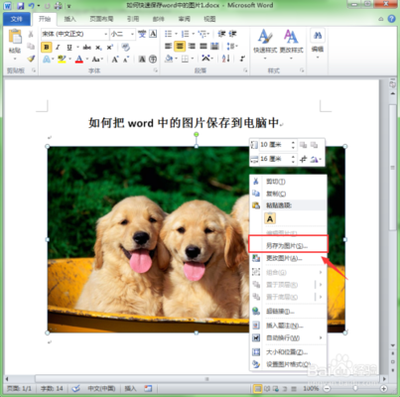Click the Bullets list icon
The height and width of the screenshot is (397, 400).
(x=168, y=34)
